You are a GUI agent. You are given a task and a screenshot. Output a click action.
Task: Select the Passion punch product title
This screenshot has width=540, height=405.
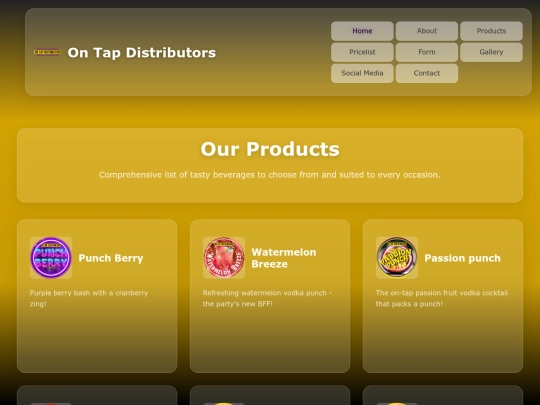463,258
